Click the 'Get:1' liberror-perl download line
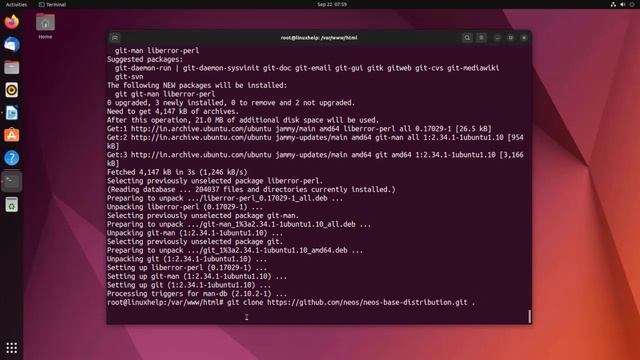 coord(299,129)
